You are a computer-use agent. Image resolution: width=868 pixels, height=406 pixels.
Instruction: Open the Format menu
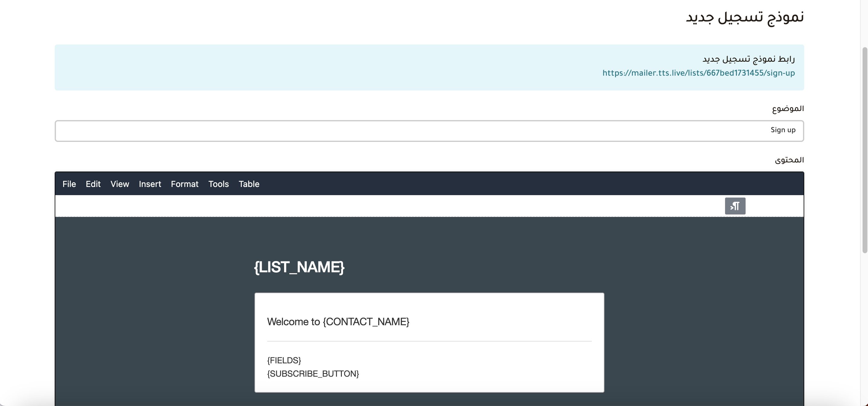pyautogui.click(x=185, y=184)
